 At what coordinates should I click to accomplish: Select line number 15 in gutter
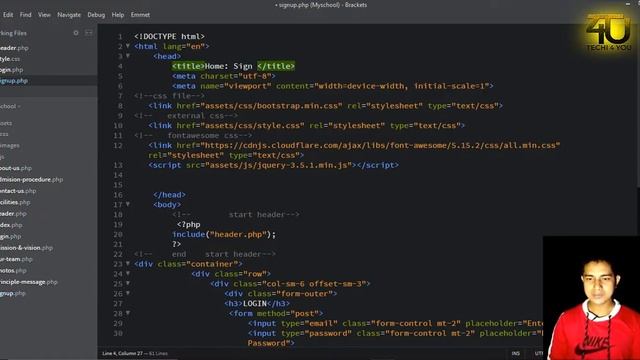pyautogui.click(x=118, y=185)
